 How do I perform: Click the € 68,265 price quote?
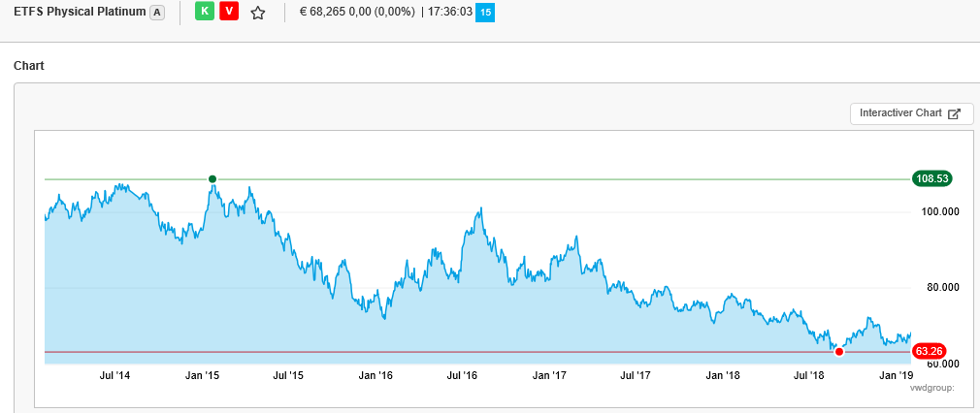pos(327,13)
